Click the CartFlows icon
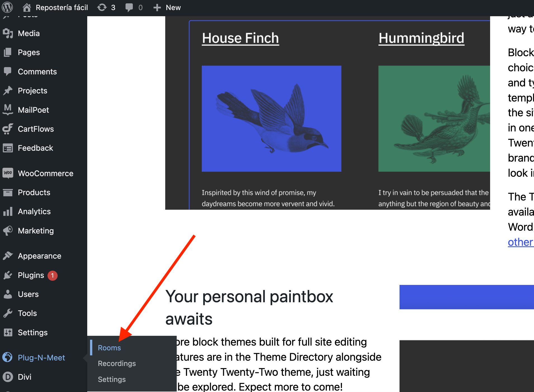534x392 pixels. click(8, 129)
